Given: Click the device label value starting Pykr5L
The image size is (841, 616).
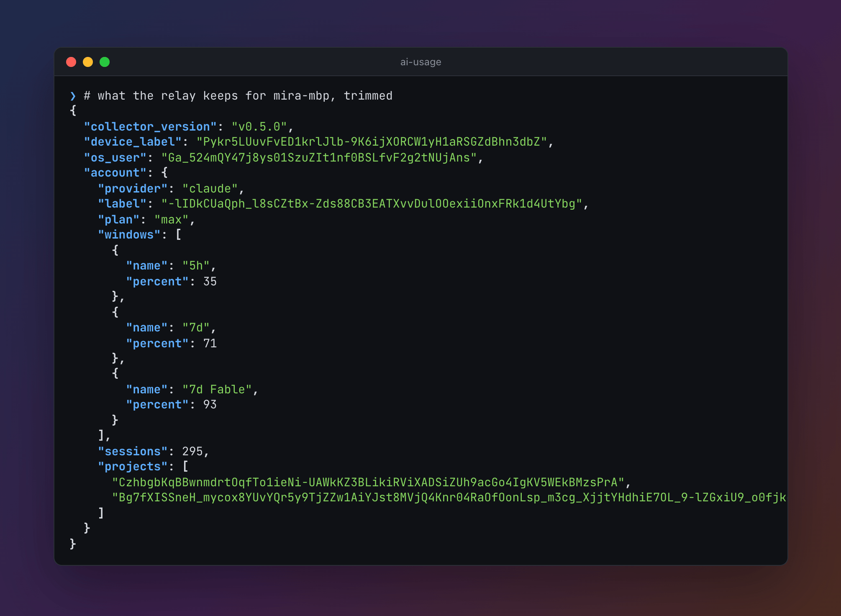Looking at the screenshot, I should tap(372, 142).
